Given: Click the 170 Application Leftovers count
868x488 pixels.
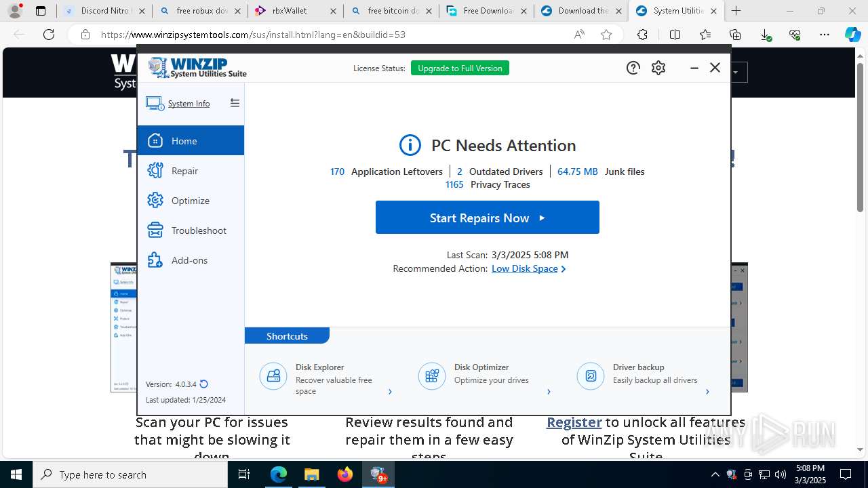Looking at the screenshot, I should coord(337,171).
